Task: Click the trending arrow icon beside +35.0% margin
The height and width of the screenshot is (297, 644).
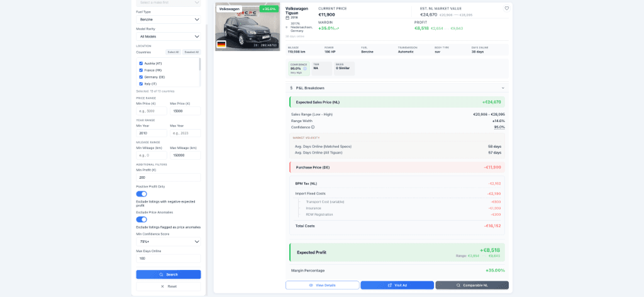Action: [x=338, y=29]
